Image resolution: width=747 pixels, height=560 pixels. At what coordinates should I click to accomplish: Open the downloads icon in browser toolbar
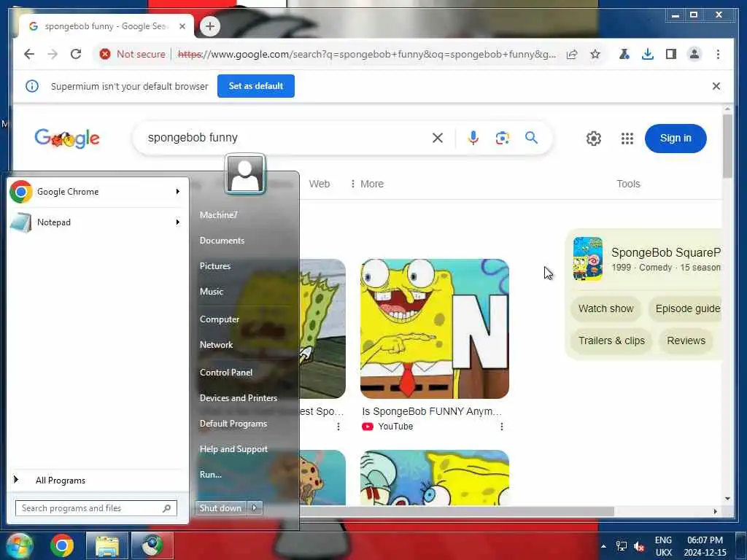point(648,54)
